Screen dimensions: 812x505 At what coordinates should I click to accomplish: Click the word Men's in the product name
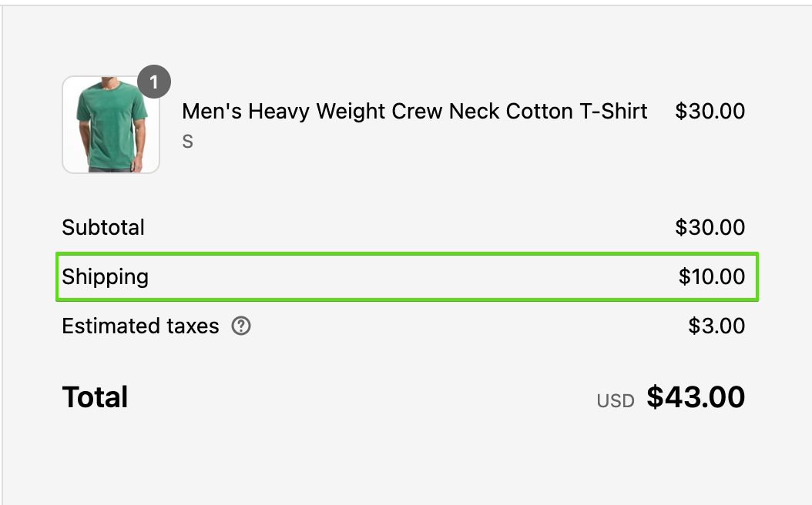pyautogui.click(x=212, y=112)
